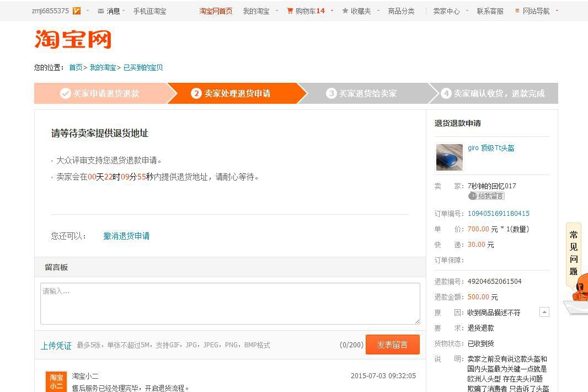Open the shopping cart icon
The height and width of the screenshot is (392, 588).
coord(290,11)
